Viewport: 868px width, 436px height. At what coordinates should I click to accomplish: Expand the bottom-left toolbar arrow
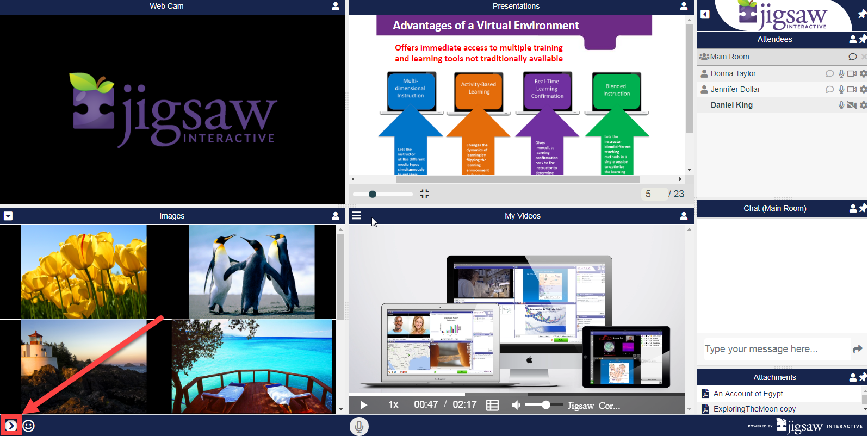11,426
